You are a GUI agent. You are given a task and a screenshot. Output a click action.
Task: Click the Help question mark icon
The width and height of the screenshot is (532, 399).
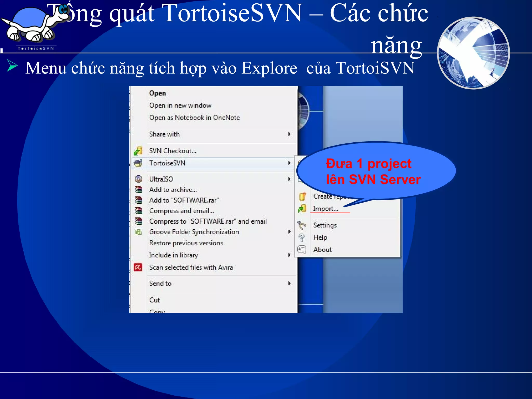point(302,237)
